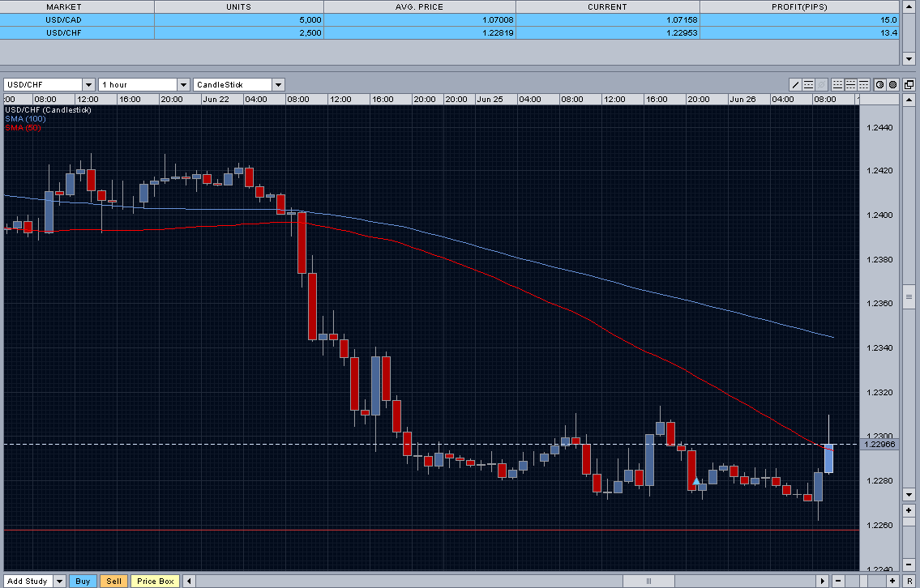Select the USD/CHF position row
Viewport: 920px width, 588px height.
point(449,33)
